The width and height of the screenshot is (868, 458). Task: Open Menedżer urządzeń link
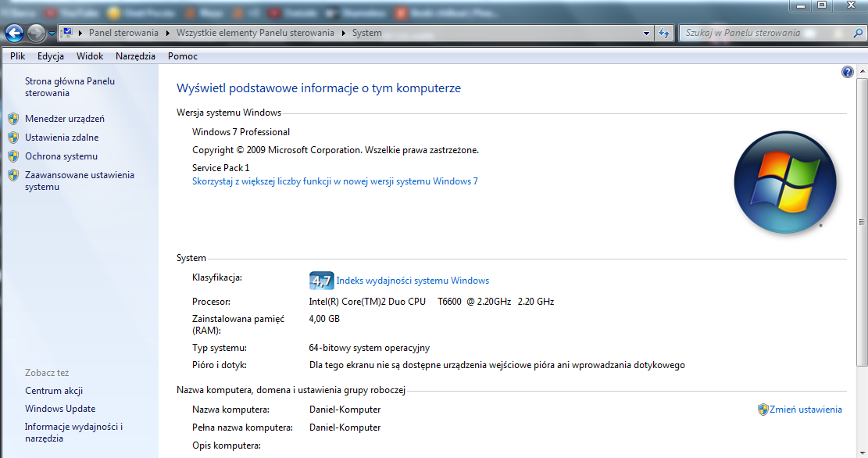coord(65,119)
